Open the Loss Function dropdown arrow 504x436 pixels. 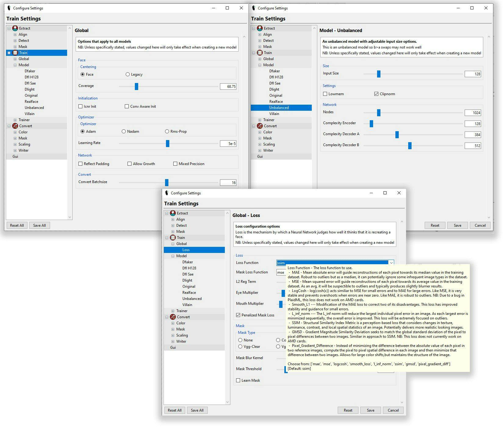point(391,263)
